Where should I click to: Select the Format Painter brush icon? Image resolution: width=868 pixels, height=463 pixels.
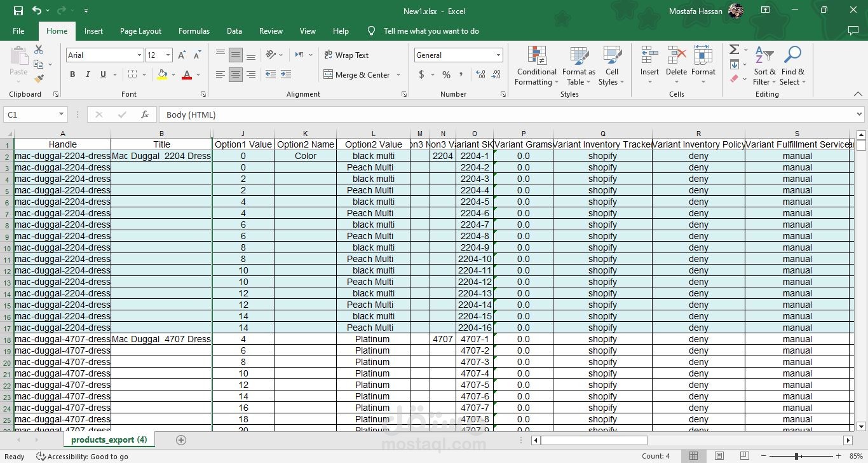pos(39,79)
